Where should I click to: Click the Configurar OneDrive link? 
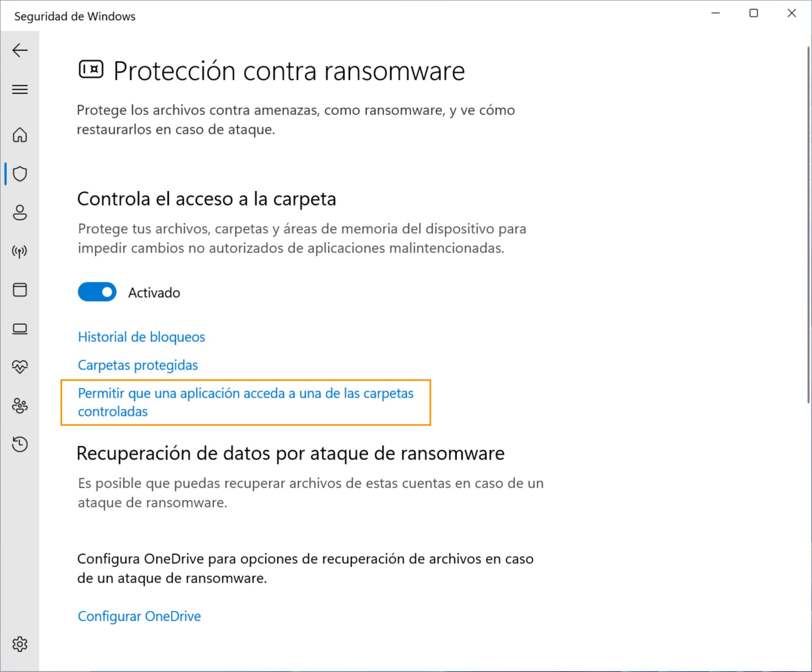coord(139,616)
